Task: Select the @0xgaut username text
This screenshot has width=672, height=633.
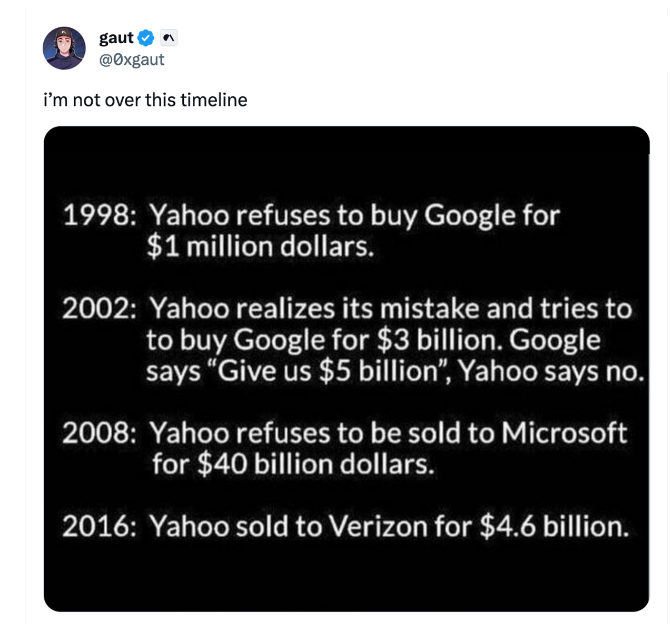Action: pyautogui.click(x=131, y=60)
